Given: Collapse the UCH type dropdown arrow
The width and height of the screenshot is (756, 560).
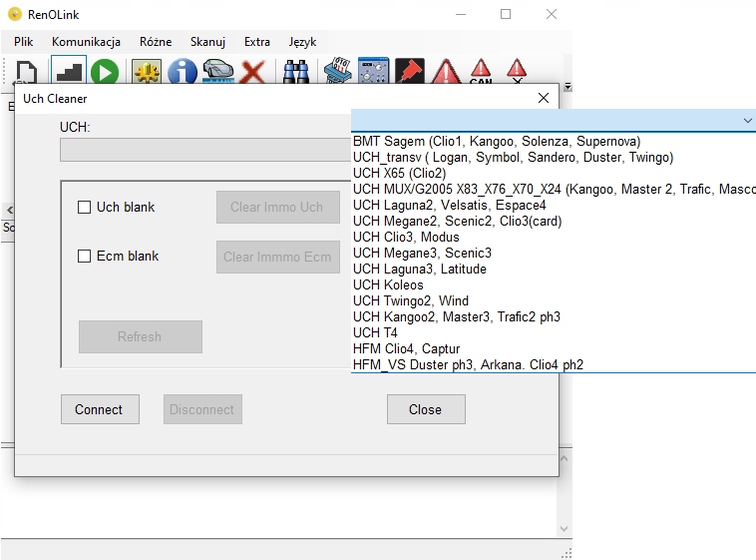Looking at the screenshot, I should (747, 120).
